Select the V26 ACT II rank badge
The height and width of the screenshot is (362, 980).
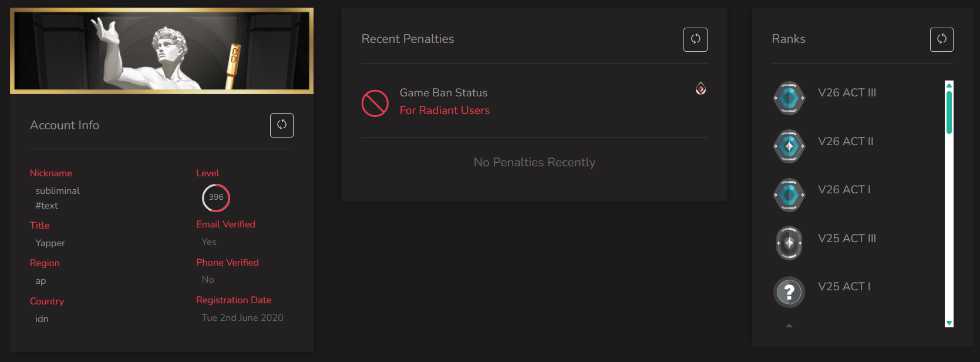click(x=789, y=146)
